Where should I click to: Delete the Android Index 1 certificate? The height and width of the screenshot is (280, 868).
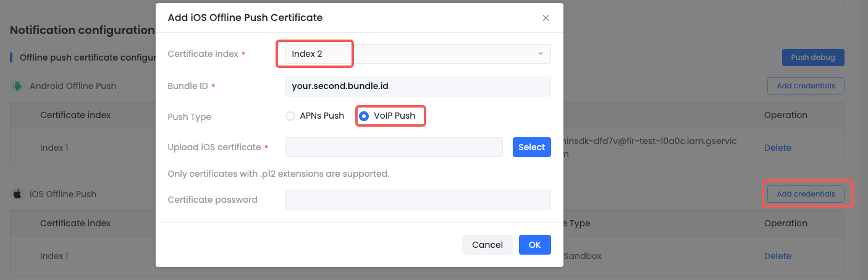[x=777, y=148]
